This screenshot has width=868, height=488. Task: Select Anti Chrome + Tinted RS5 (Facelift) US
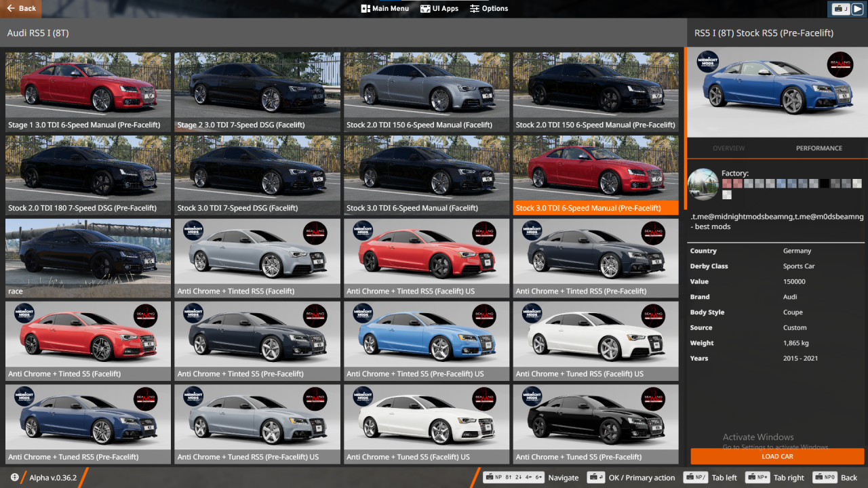(427, 258)
